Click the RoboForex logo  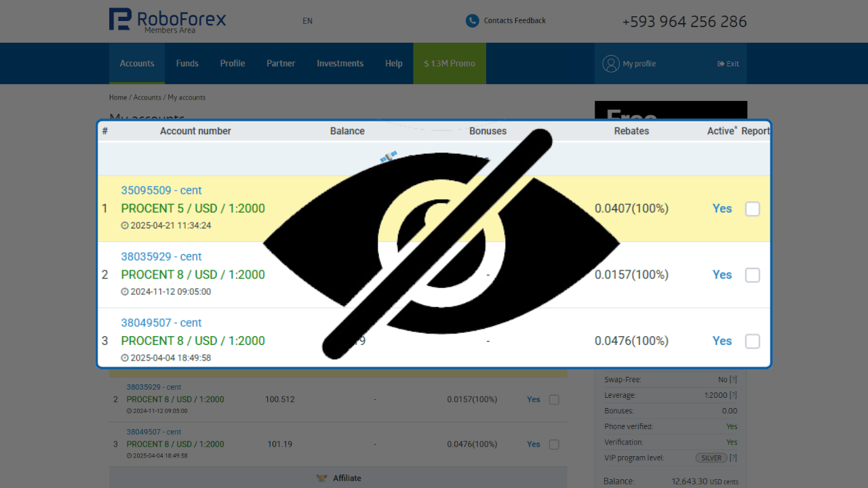coord(167,20)
